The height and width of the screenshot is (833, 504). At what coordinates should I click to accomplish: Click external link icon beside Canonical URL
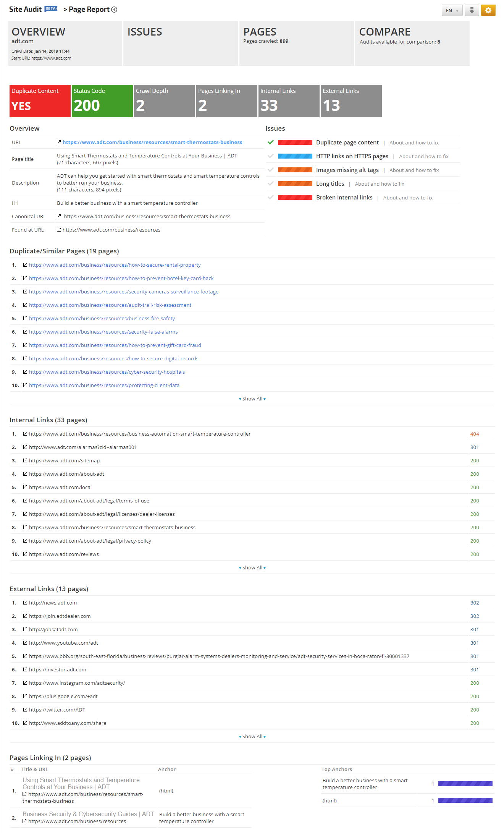[59, 216]
